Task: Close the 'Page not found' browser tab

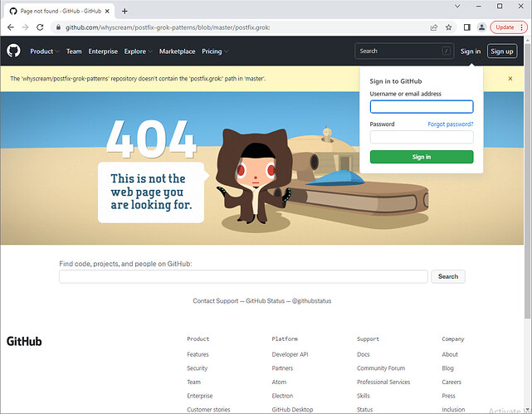Action: [107, 11]
